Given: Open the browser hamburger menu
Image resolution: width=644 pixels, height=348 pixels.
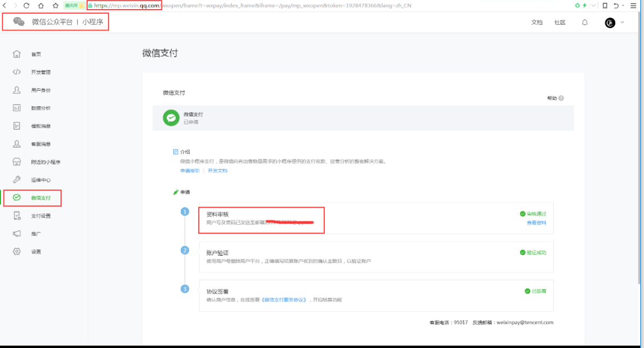Looking at the screenshot, I should [x=633, y=5].
